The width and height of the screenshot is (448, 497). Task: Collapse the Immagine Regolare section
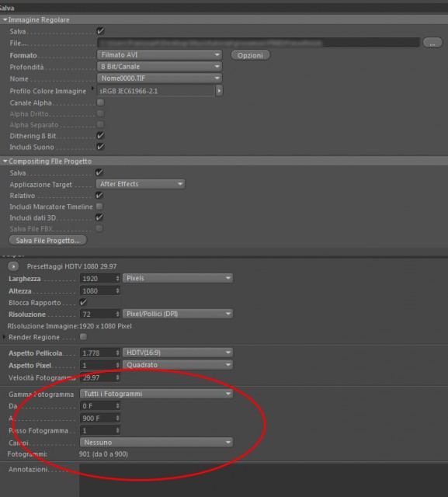[x=5, y=19]
